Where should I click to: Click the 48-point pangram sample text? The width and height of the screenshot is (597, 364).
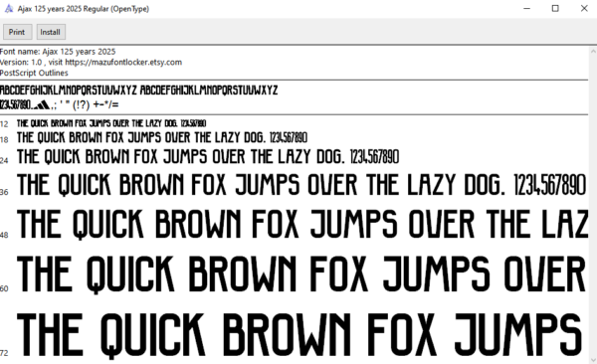(x=302, y=224)
